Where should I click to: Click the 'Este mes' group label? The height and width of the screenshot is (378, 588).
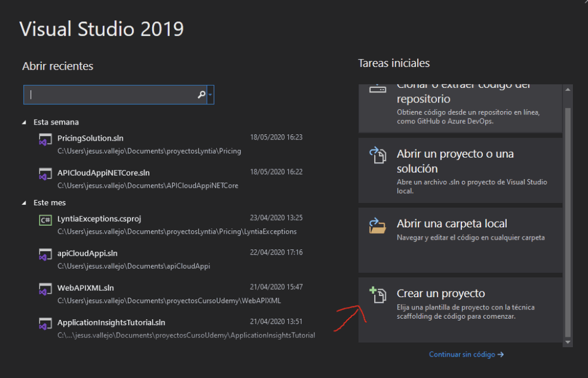pyautogui.click(x=49, y=203)
